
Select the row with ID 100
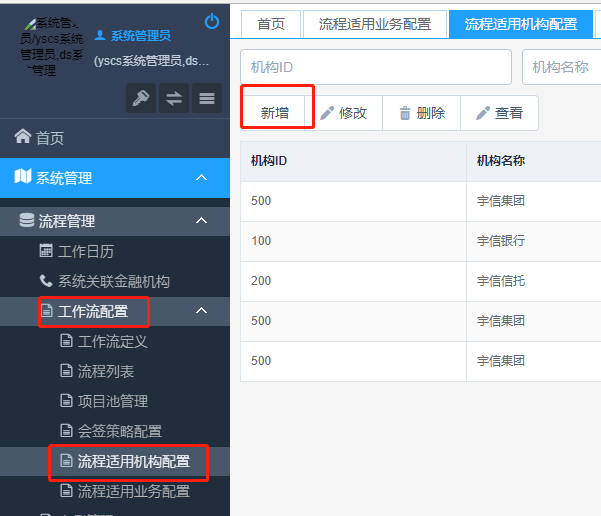pos(421,241)
